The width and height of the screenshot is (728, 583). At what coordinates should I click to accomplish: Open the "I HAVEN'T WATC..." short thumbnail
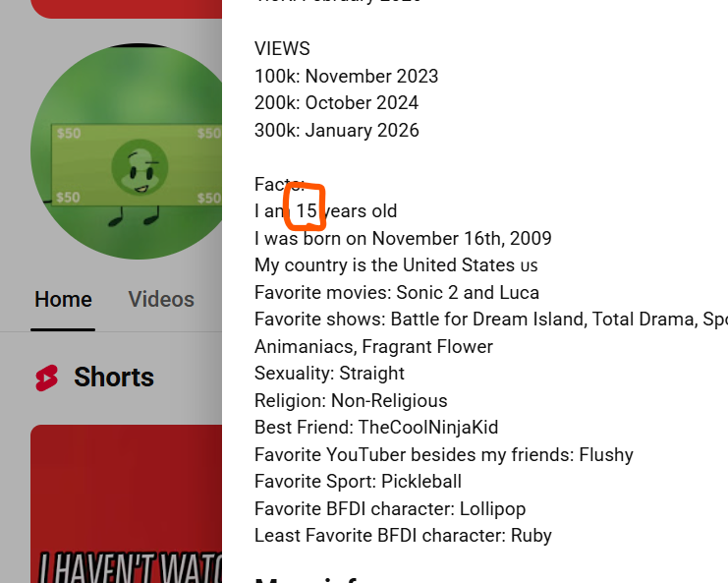click(x=127, y=504)
